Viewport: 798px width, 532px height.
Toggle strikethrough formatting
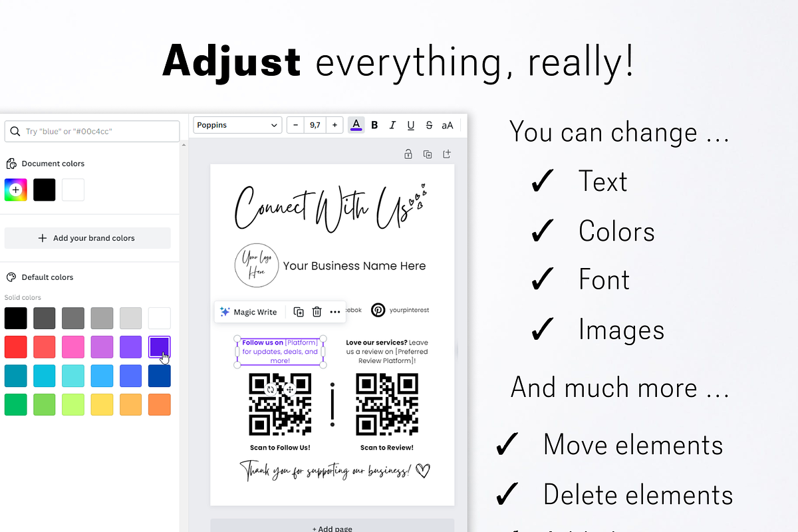tap(429, 125)
